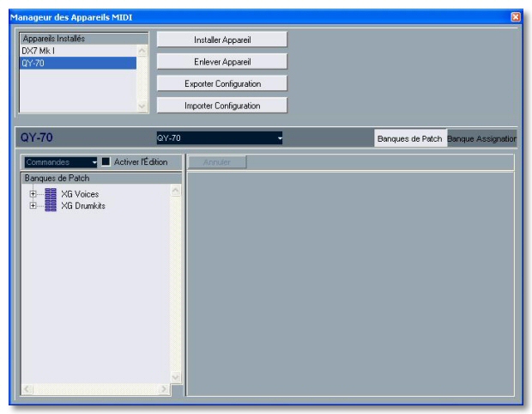
Task: Switch to the Banques de Patch tab
Action: coord(410,138)
